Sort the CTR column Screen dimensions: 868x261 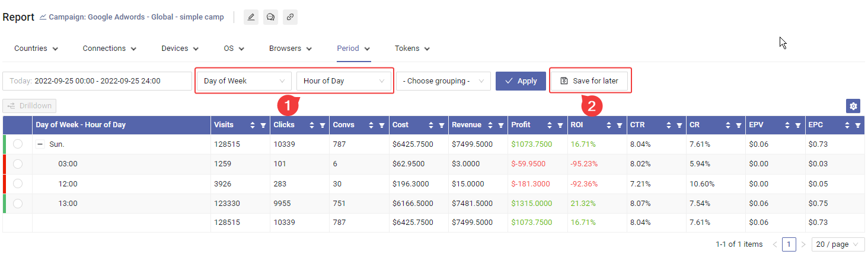668,125
